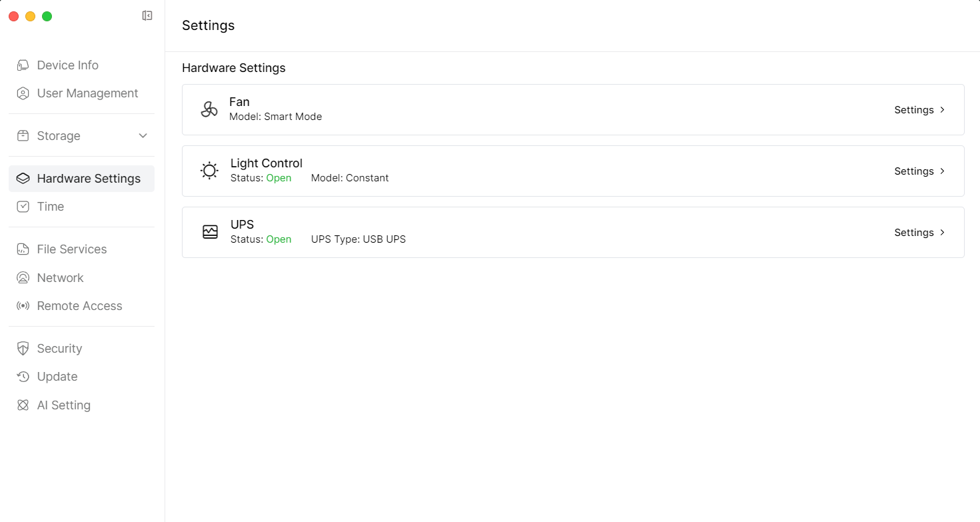
Task: Open Light Control Settings link
Action: (x=913, y=171)
